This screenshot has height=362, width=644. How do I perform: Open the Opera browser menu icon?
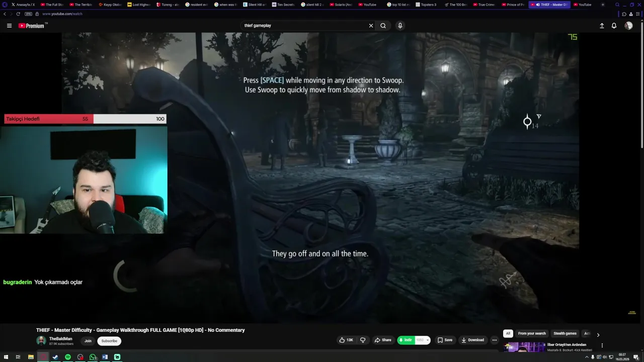[4, 5]
